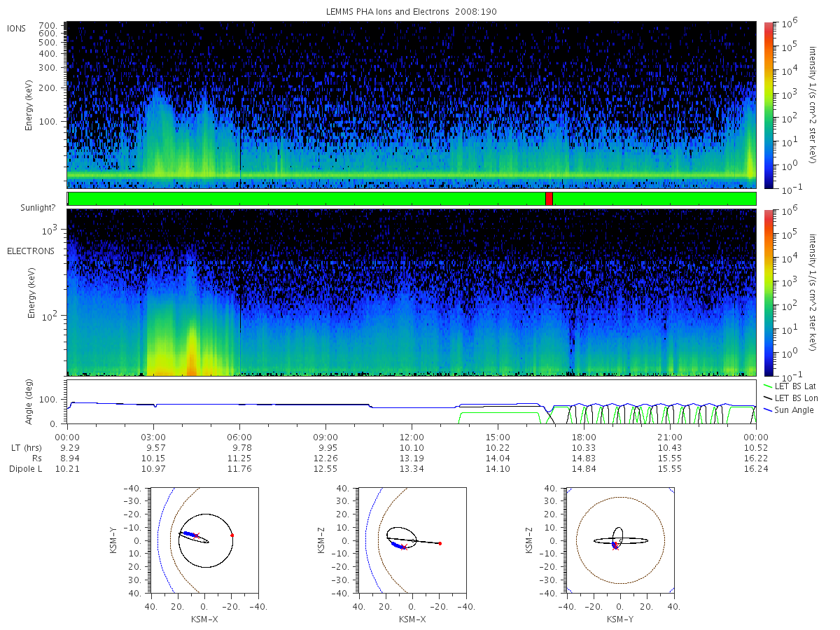840x630 pixels.
Task: Click the plot title LEMMS PHA Ions and Electrons
Action: point(411,12)
